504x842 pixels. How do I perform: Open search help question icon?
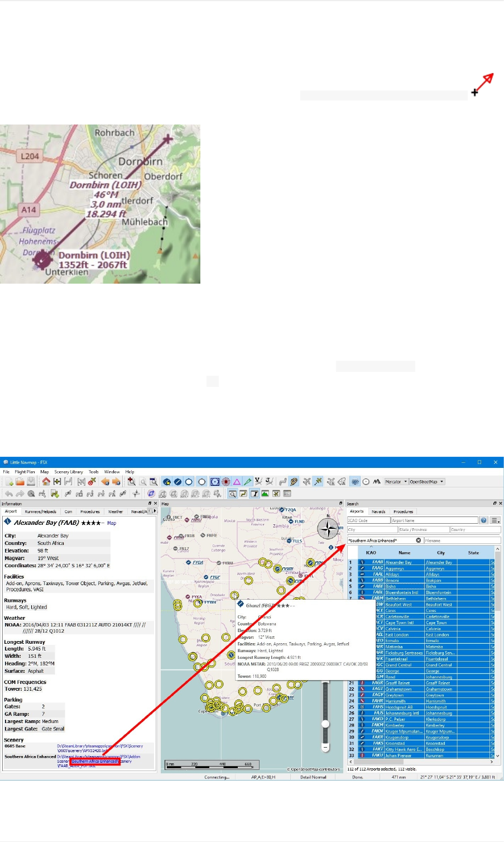click(x=483, y=520)
